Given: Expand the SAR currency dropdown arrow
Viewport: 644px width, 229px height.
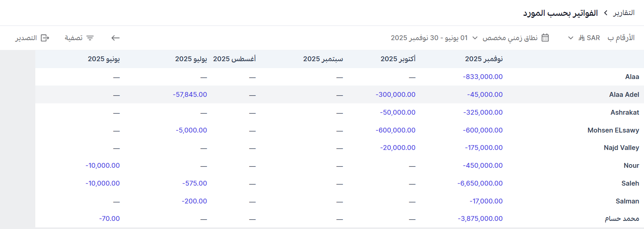Looking at the screenshot, I should [571, 38].
